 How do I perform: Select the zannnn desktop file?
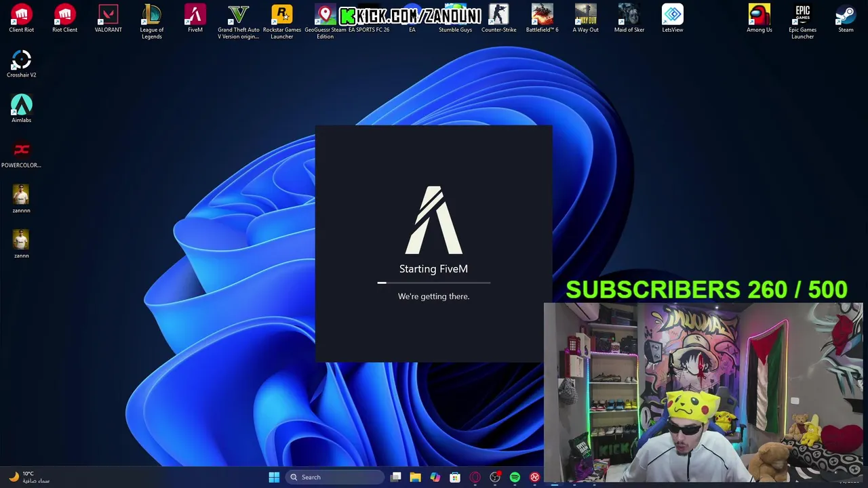pyautogui.click(x=21, y=199)
